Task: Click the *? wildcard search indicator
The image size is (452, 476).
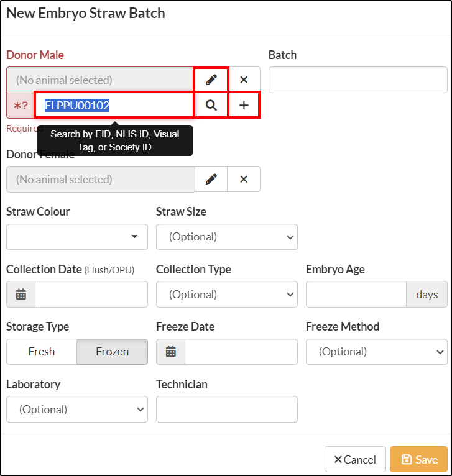Action: click(x=21, y=106)
